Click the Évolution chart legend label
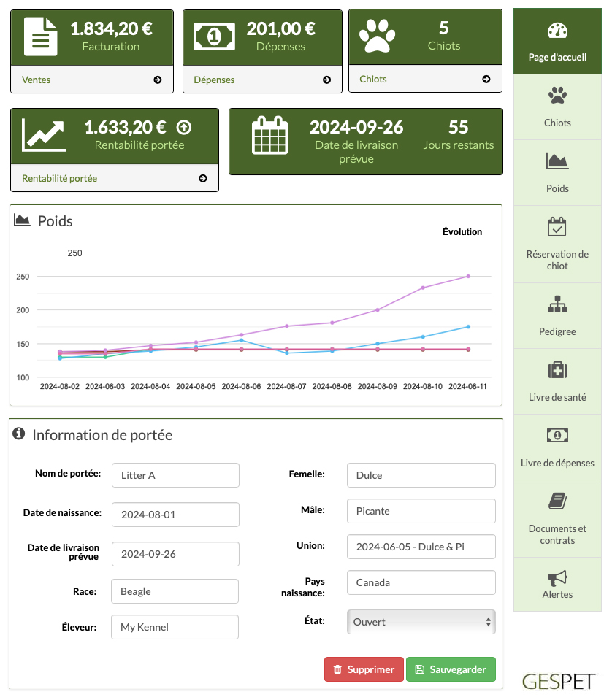 point(462,231)
